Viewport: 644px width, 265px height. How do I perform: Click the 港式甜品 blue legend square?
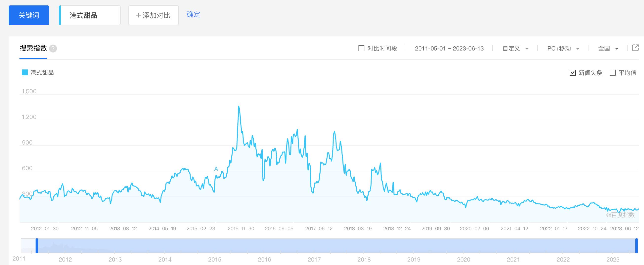tap(25, 73)
